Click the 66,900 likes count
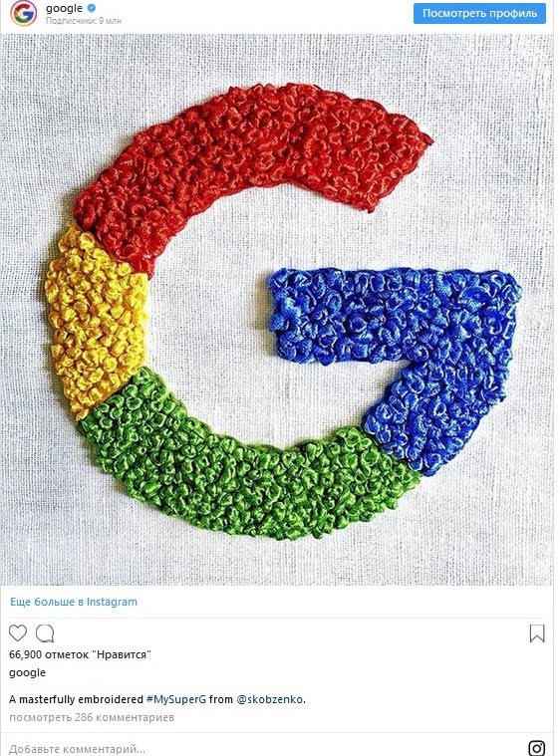The image size is (560, 756). pos(80,654)
